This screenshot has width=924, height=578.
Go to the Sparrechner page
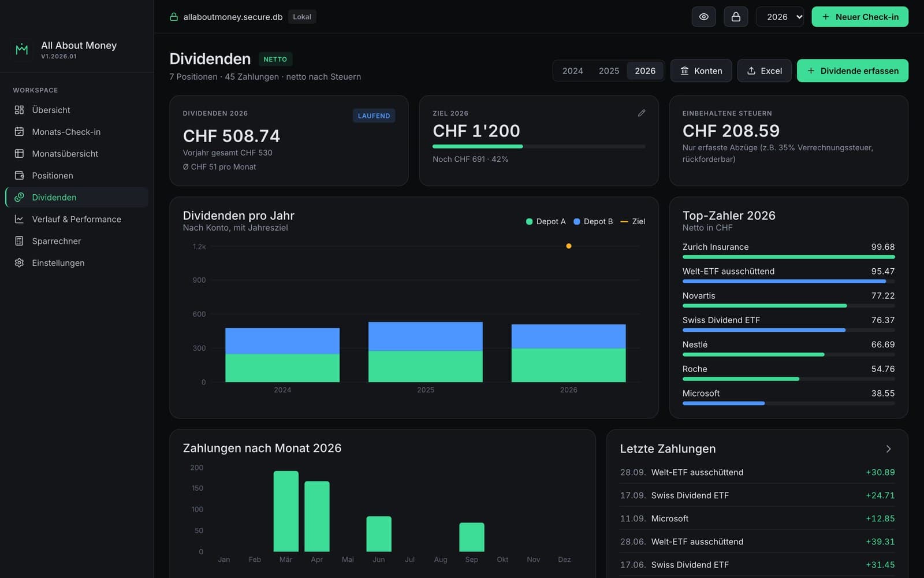(x=77, y=241)
